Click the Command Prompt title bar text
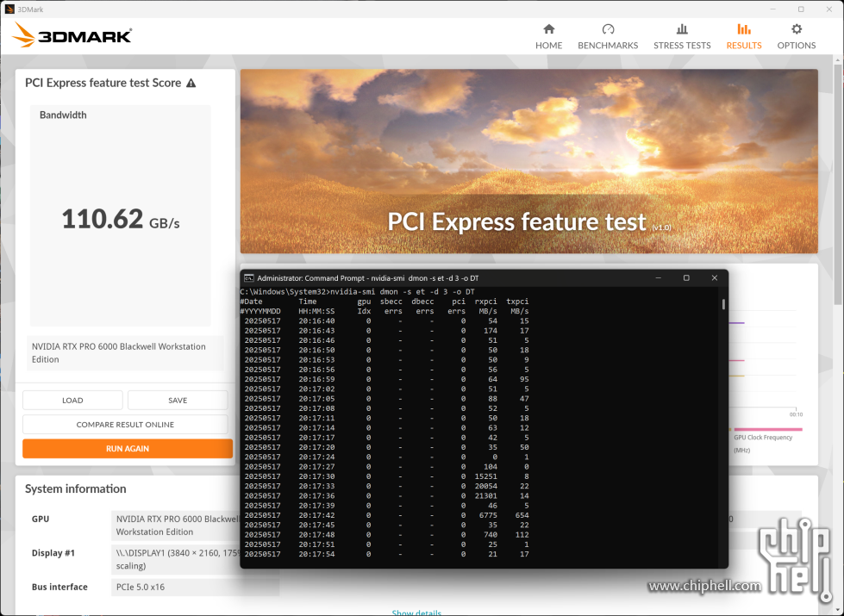The image size is (844, 616). coord(367,278)
